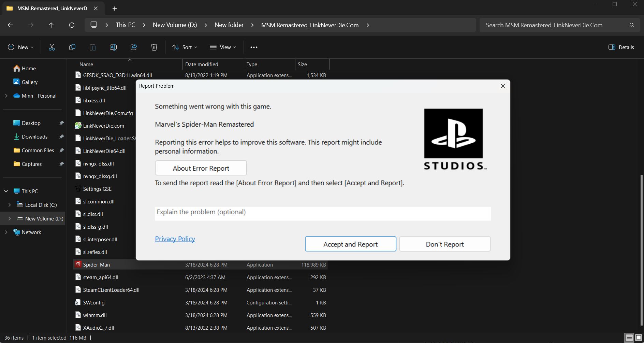Click the Share icon in toolbar
The image size is (644, 343).
point(134,47)
